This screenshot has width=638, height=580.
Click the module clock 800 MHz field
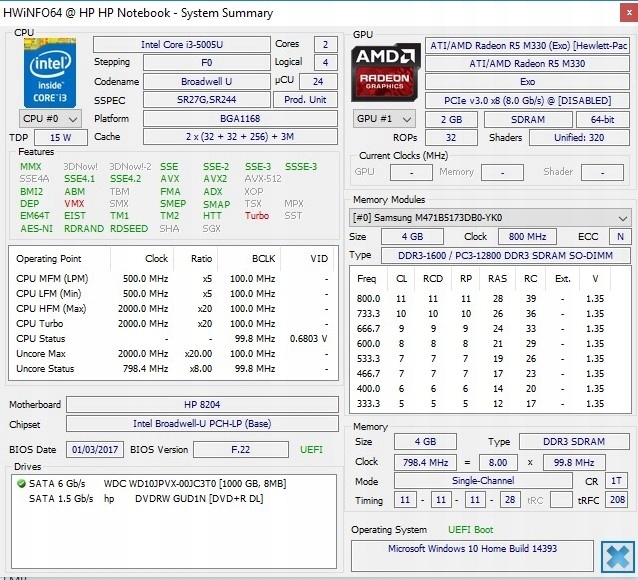pyautogui.click(x=527, y=236)
